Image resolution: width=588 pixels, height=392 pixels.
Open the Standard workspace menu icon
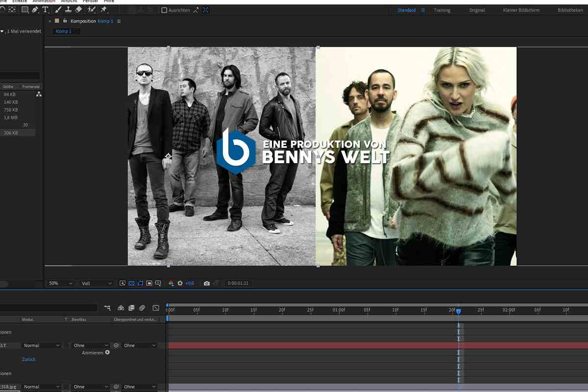click(423, 10)
